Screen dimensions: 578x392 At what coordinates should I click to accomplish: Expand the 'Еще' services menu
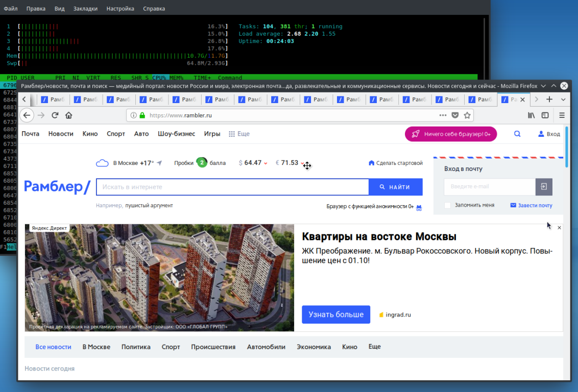click(x=239, y=134)
